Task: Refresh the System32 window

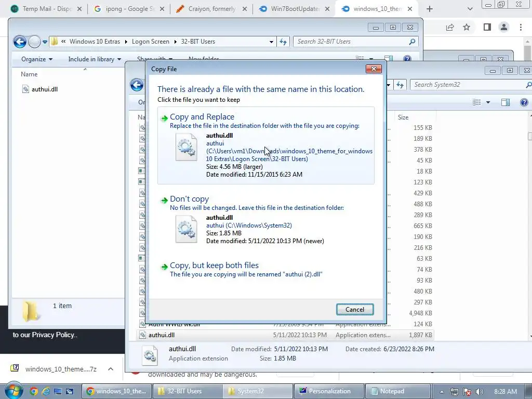Action: point(400,85)
